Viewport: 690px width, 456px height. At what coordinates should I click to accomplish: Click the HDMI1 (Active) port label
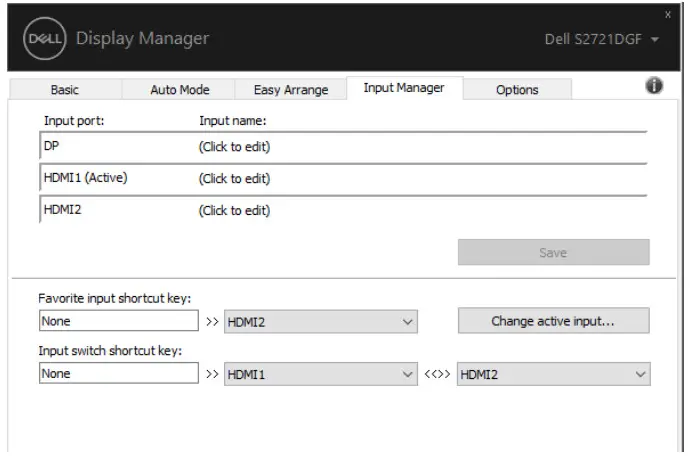[85, 178]
